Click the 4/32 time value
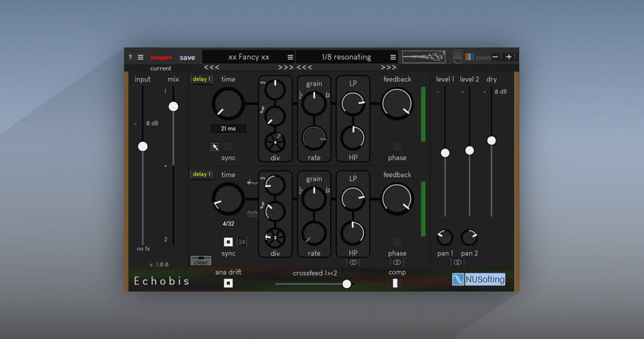This screenshot has width=644, height=339. (228, 224)
